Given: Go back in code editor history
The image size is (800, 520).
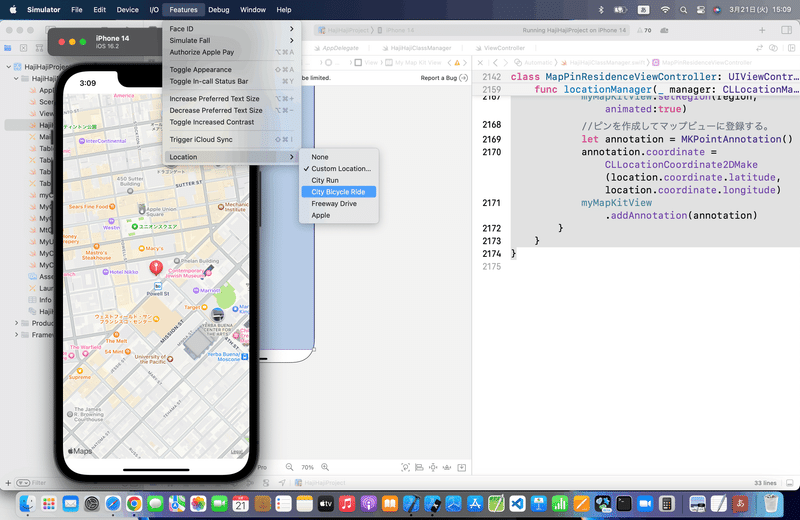Looking at the screenshot, I should (x=495, y=63).
